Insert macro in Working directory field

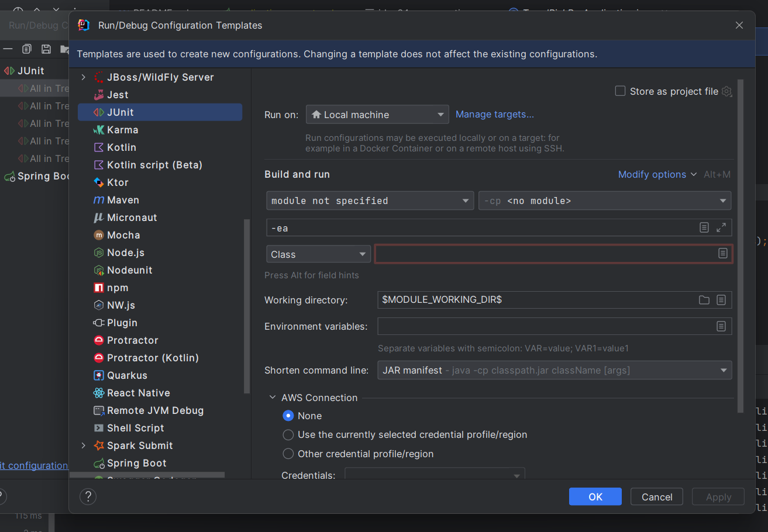pyautogui.click(x=721, y=300)
